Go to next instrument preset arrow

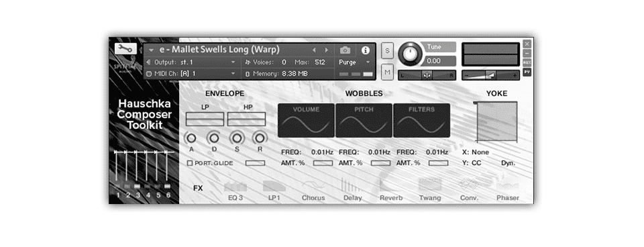(x=327, y=50)
